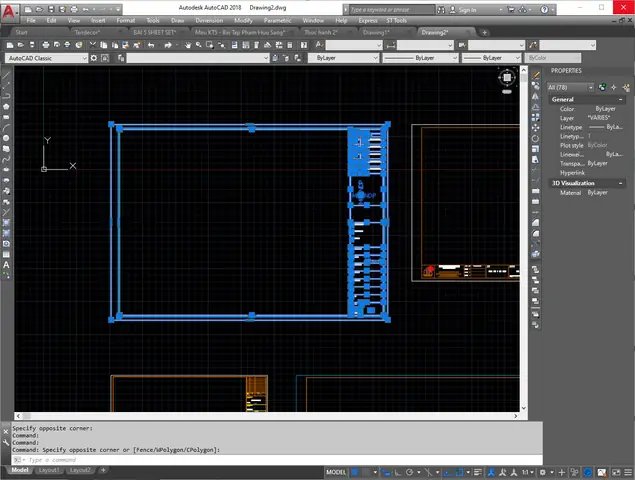Click the Cut scissors icon

[93, 45]
